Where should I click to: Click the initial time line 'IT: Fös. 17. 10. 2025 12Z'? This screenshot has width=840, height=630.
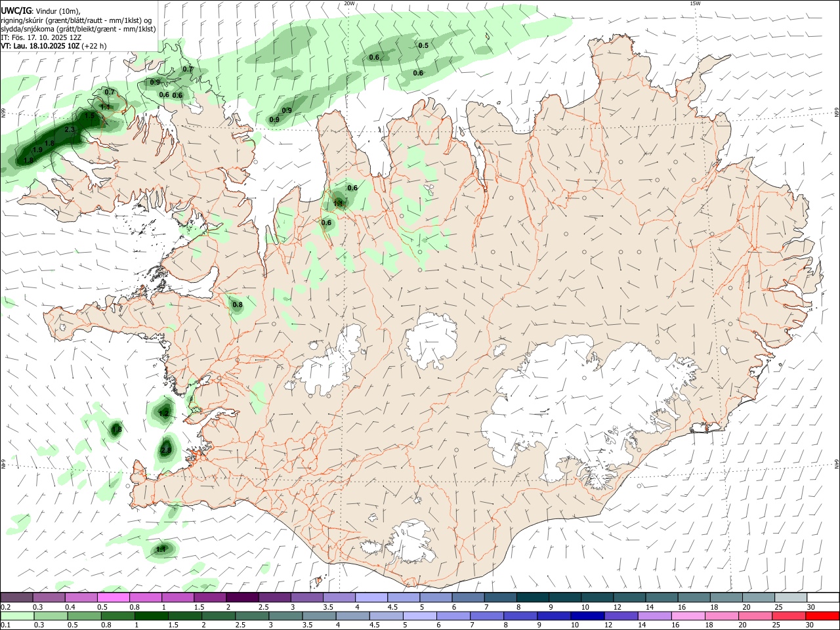point(41,37)
